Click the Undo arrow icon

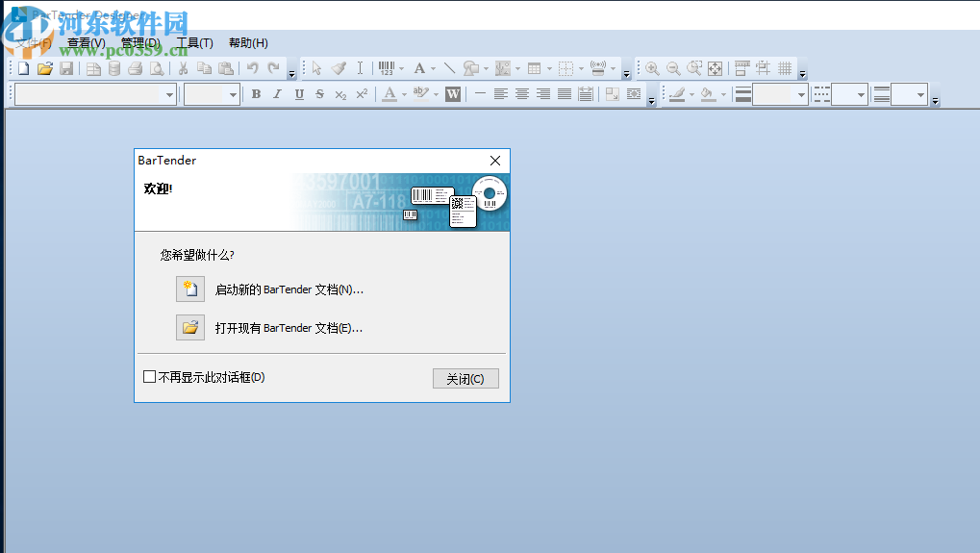point(253,68)
